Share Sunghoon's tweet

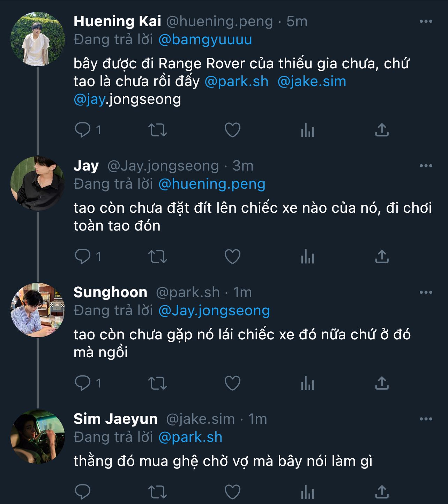coord(382,383)
